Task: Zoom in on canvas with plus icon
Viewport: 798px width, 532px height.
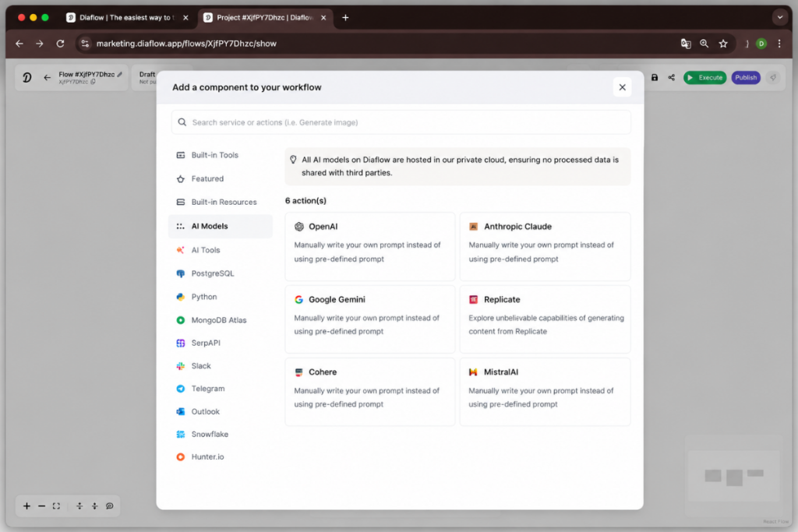Action: tap(26, 506)
